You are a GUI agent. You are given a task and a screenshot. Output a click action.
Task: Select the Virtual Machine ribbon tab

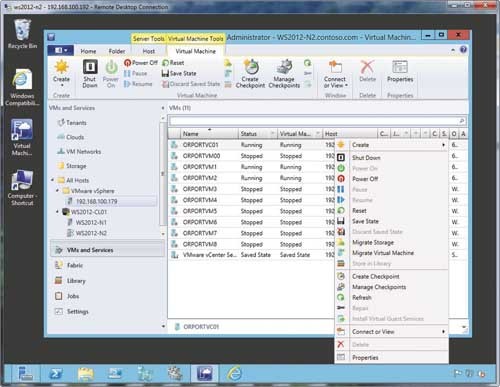pos(196,51)
